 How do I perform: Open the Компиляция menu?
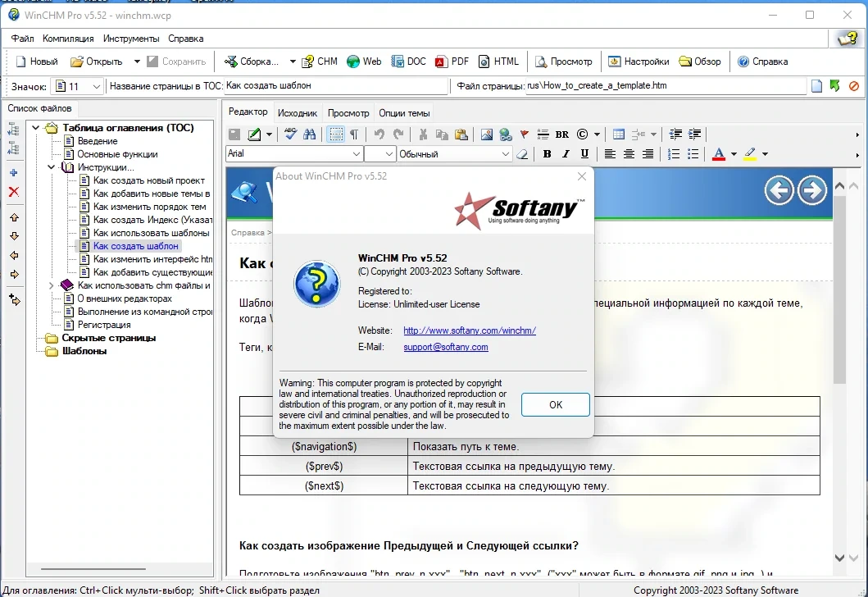[68, 39]
